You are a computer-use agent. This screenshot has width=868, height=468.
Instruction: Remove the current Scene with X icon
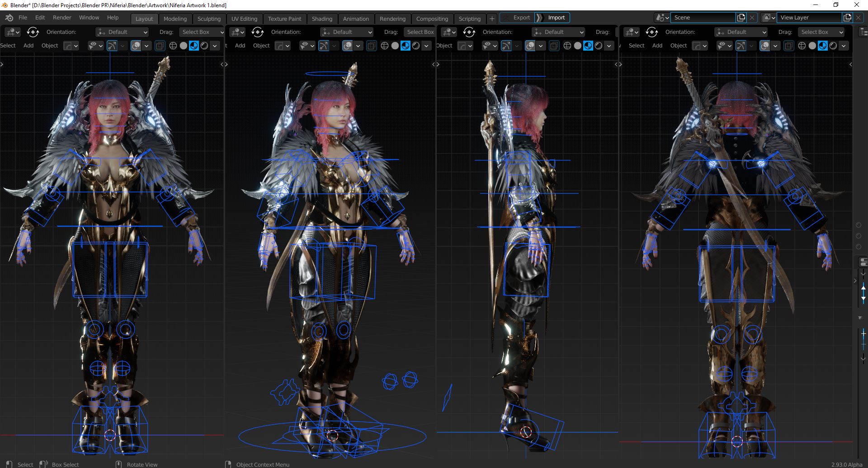[752, 18]
